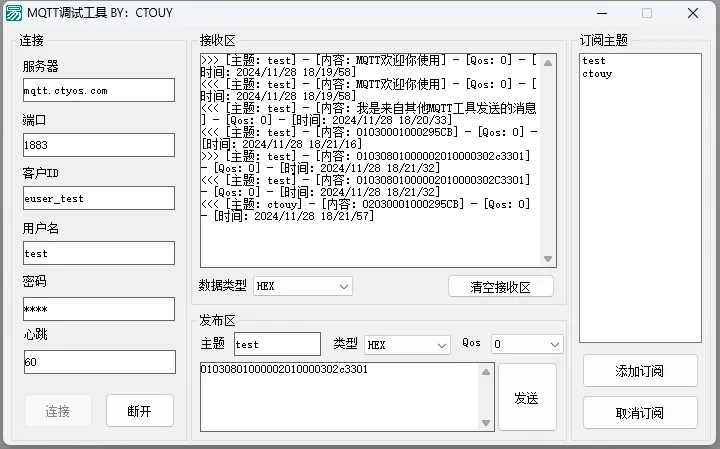Image resolution: width=720 pixels, height=449 pixels.
Task: Click the publish message text area
Action: 339,397
